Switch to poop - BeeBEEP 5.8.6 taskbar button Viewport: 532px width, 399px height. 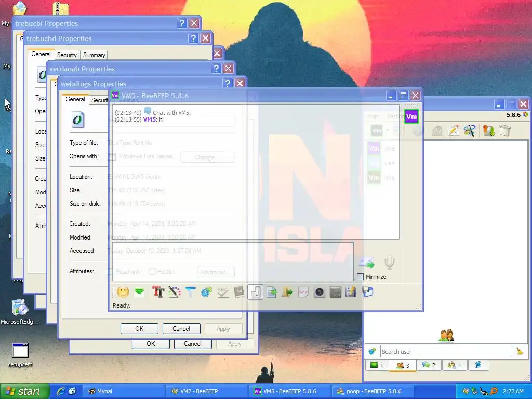click(373, 391)
